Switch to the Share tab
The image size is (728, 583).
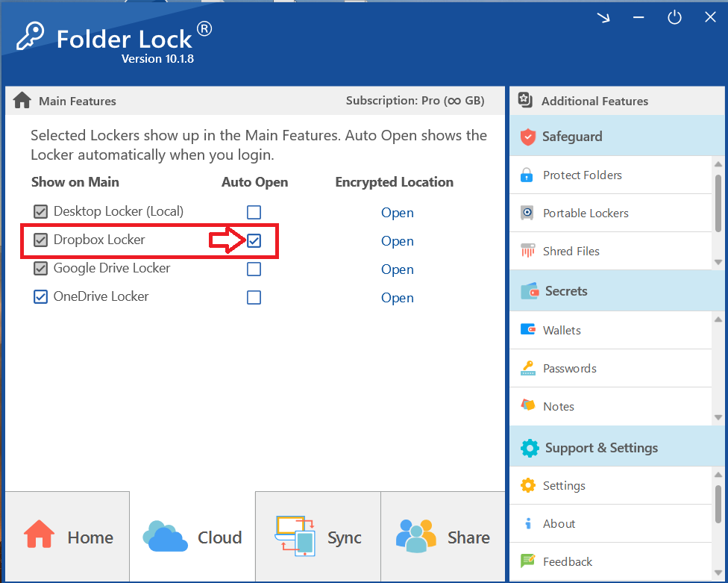tap(443, 537)
